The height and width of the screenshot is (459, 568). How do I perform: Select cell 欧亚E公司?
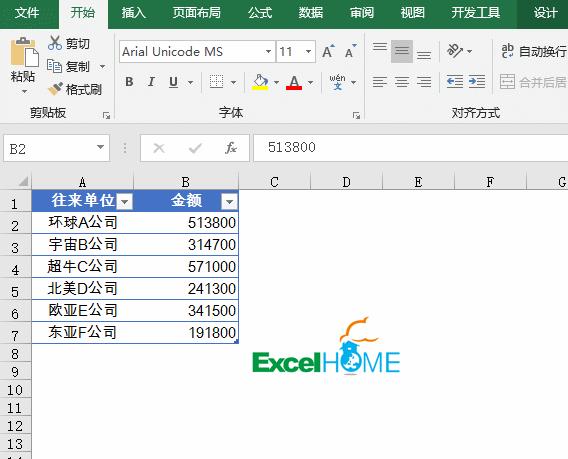83,310
